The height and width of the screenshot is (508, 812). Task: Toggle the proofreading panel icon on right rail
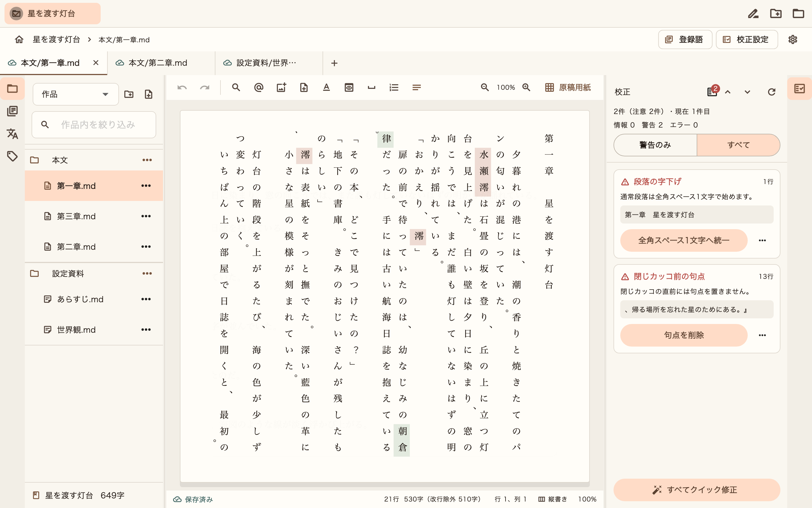pyautogui.click(x=800, y=89)
